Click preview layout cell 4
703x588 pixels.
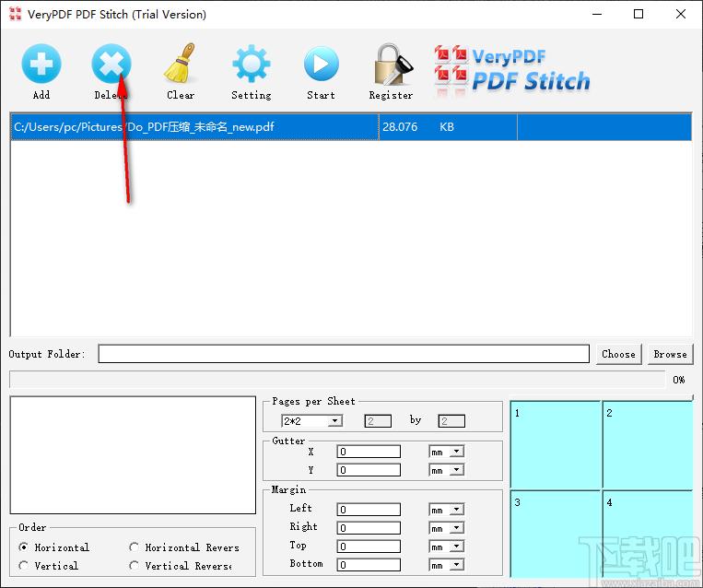[x=648, y=534]
